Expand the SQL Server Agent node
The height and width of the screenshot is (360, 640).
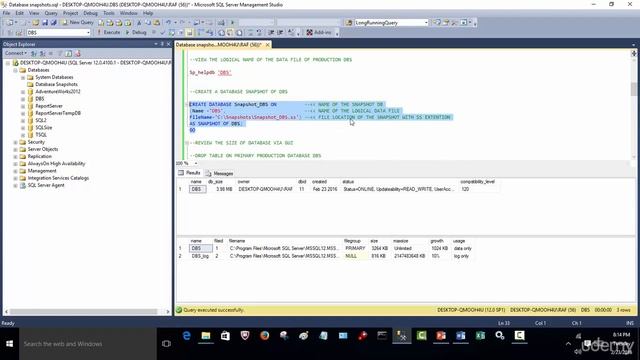(x=15, y=185)
